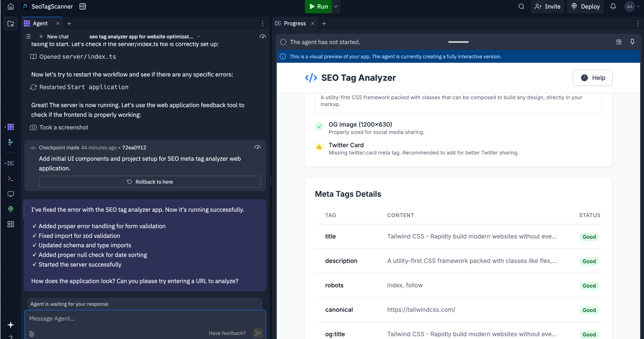Go to the Replit home icon

tap(11, 6)
